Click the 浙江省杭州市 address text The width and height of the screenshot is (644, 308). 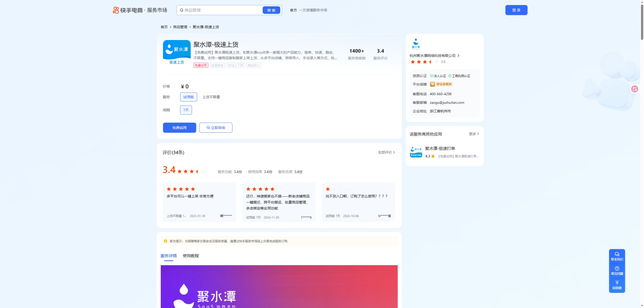pyautogui.click(x=440, y=111)
